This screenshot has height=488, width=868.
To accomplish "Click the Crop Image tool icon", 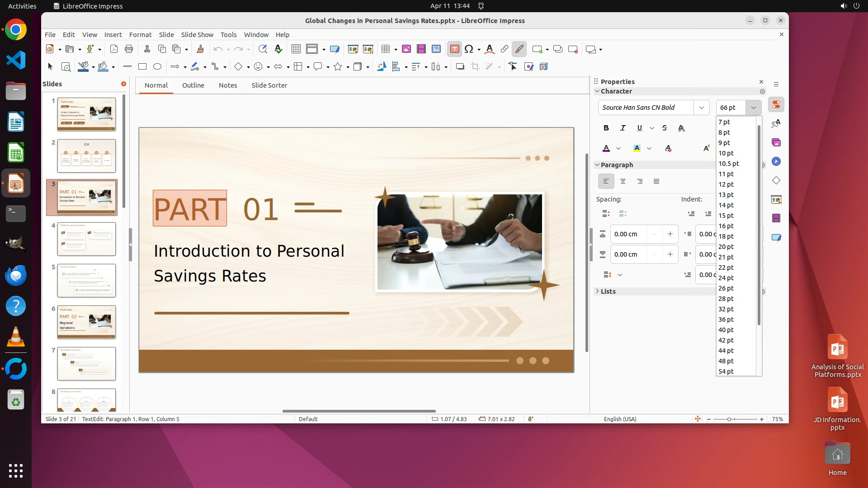I will coord(475,67).
